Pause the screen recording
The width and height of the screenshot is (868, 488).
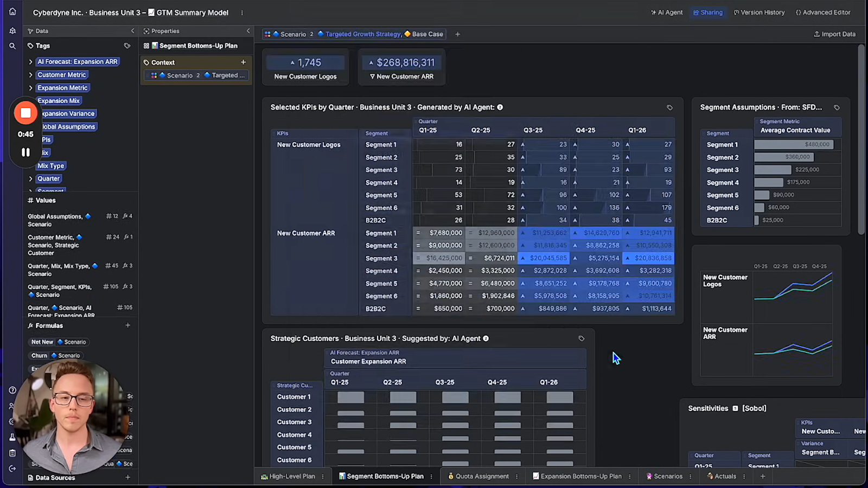click(25, 152)
